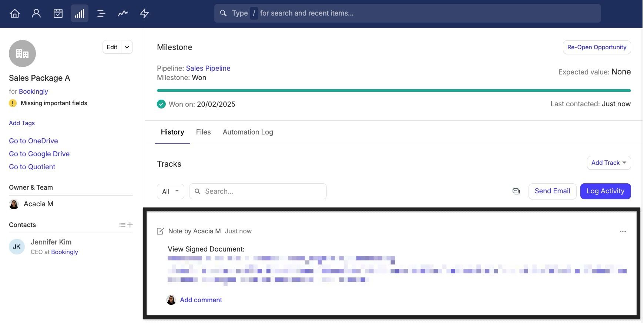Screen dimensions: 644x323
Task: Open the note's three-dot options menu
Action: pos(623,231)
